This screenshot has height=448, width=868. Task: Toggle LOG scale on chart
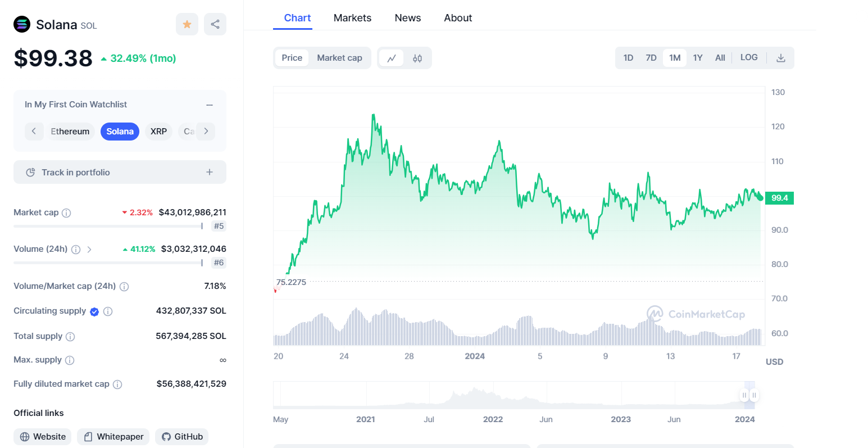(x=749, y=57)
